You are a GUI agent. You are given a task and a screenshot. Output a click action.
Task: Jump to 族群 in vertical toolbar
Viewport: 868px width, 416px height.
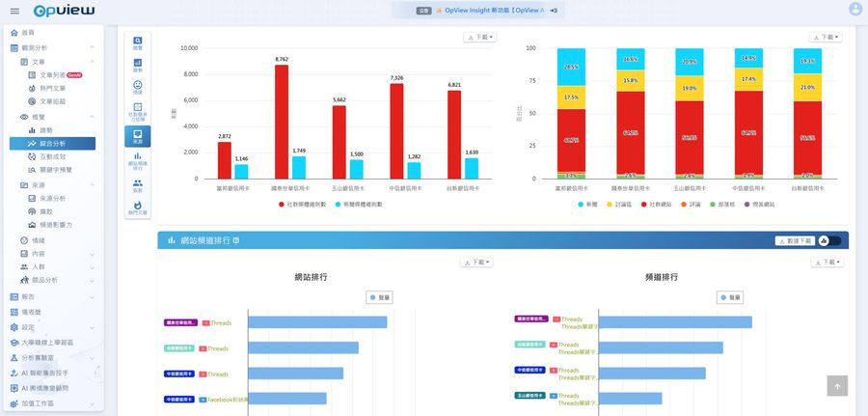coord(137,185)
